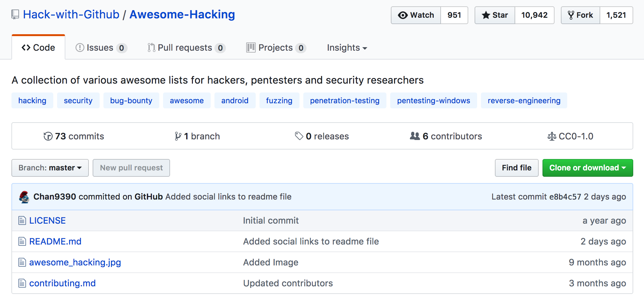Open the README.md file
Screen dimensions: 644x299
pos(55,241)
